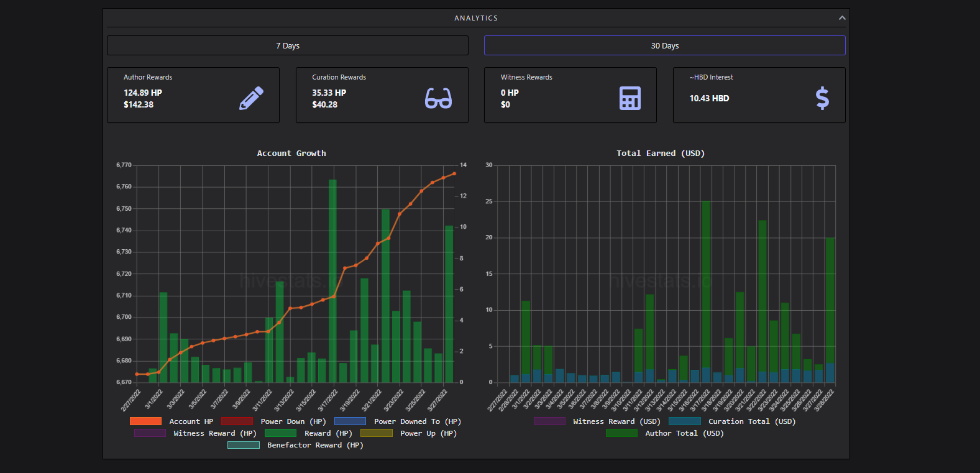Click the Curation Rewards $40.28 value
980x473 pixels.
pyautogui.click(x=325, y=104)
